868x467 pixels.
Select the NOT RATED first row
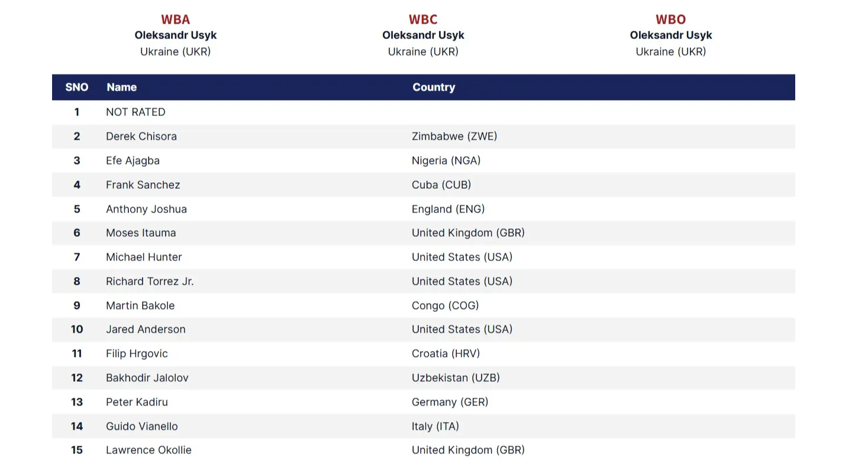423,112
